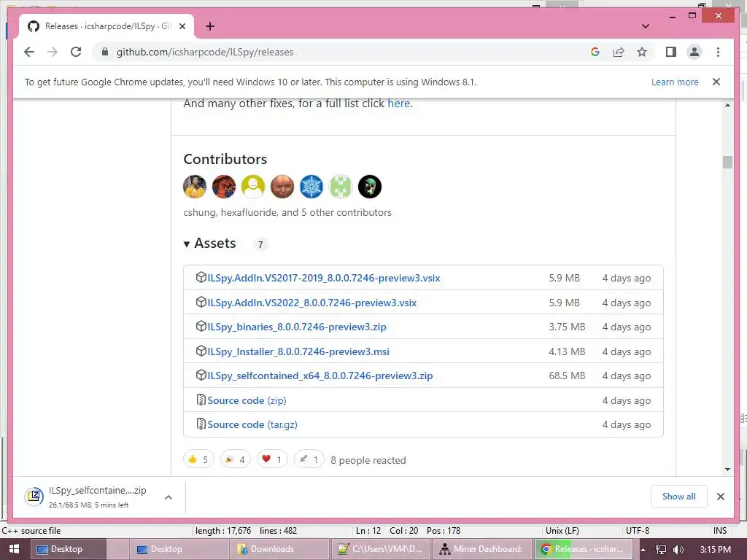Dismiss the Chrome update notification bar
This screenshot has width=747, height=560.
[x=716, y=82]
